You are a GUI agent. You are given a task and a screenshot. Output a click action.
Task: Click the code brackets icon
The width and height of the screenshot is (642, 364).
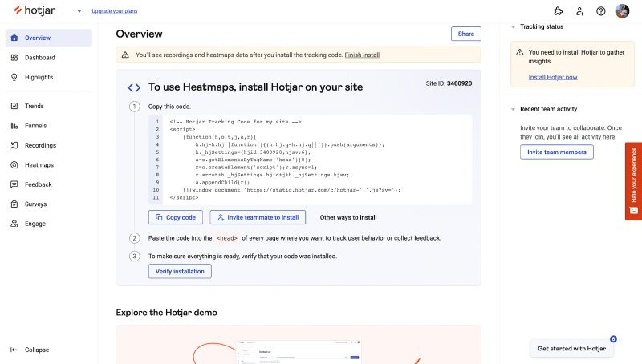click(134, 87)
